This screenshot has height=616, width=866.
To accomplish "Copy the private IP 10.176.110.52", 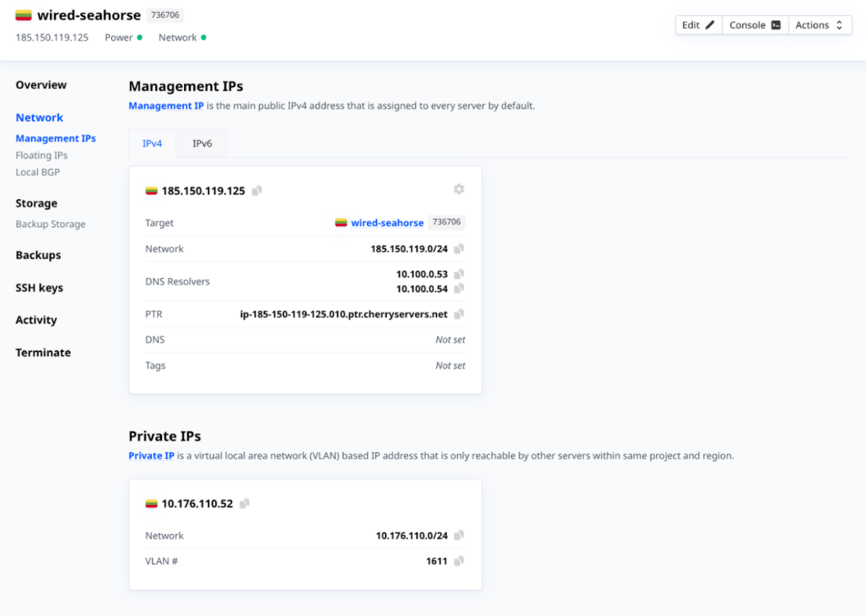I will pos(245,504).
